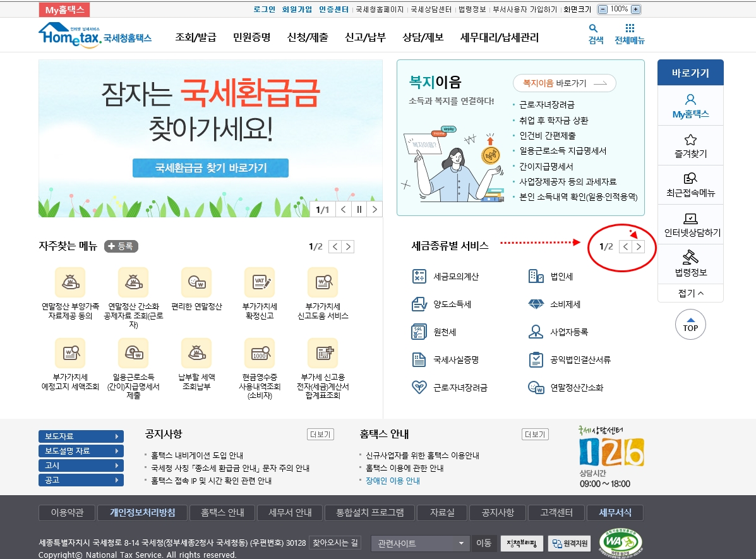Open the 관련사이트 dropdown

click(419, 544)
